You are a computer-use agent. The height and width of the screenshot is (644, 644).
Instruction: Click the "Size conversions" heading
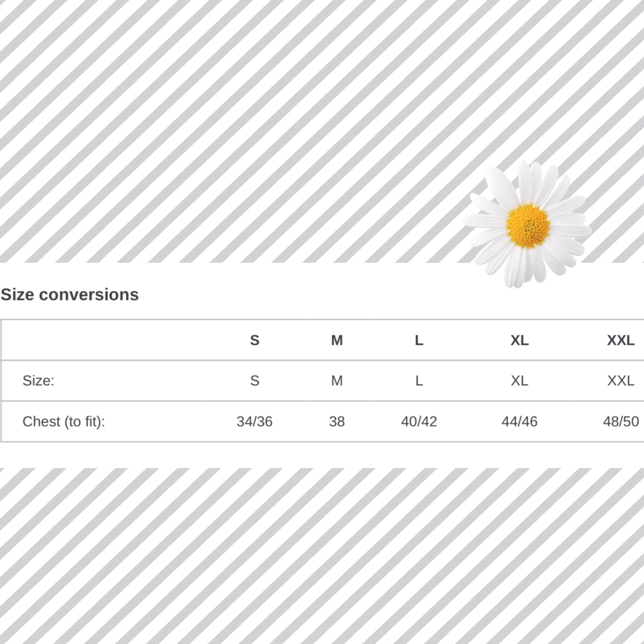pyautogui.click(x=70, y=295)
